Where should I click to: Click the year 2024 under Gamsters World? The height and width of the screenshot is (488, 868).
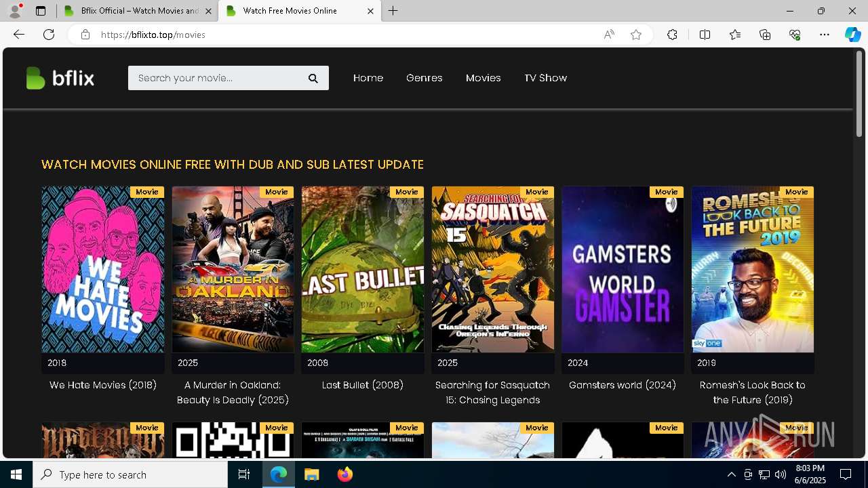point(578,363)
